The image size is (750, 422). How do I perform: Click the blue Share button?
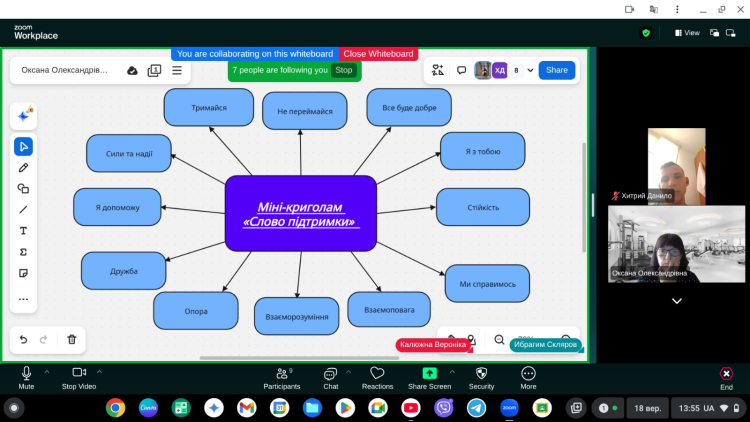[x=556, y=70]
